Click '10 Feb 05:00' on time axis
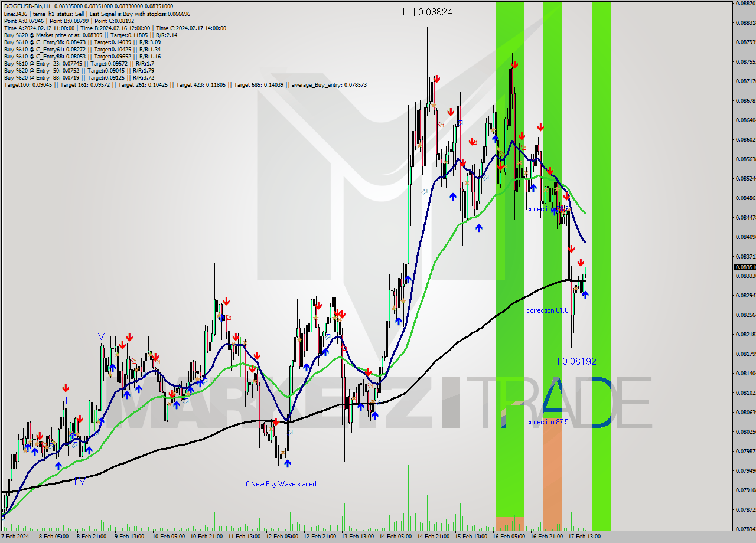Viewport: 756px width, 543px height. pyautogui.click(x=168, y=537)
